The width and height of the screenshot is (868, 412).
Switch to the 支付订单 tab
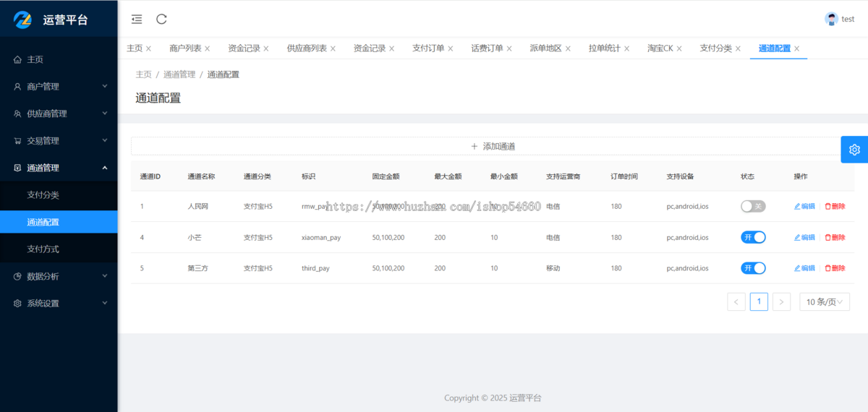(428, 48)
